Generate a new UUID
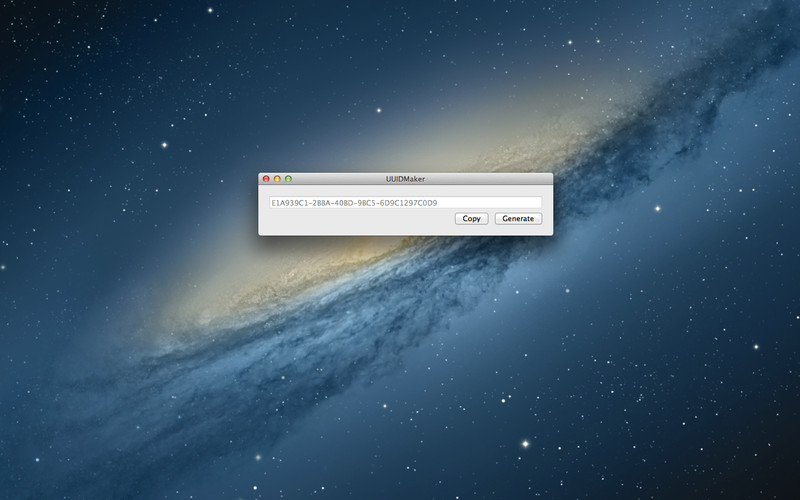Viewport: 800px width, 500px height. pos(518,218)
